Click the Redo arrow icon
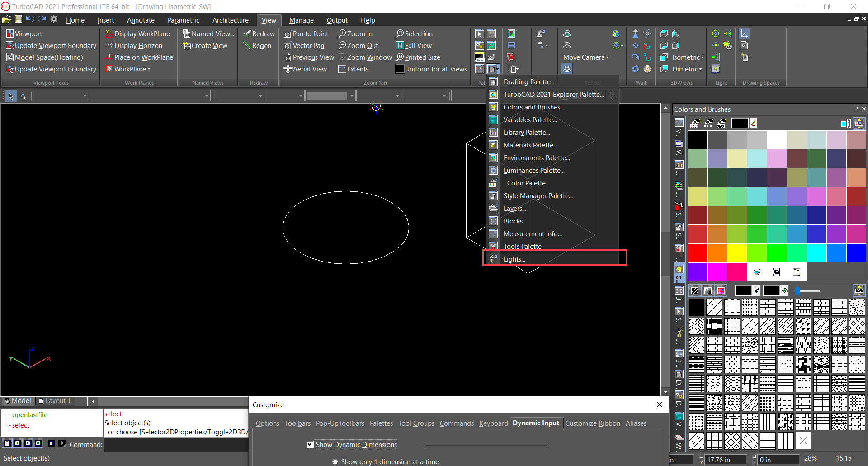868x466 pixels. 42,19
